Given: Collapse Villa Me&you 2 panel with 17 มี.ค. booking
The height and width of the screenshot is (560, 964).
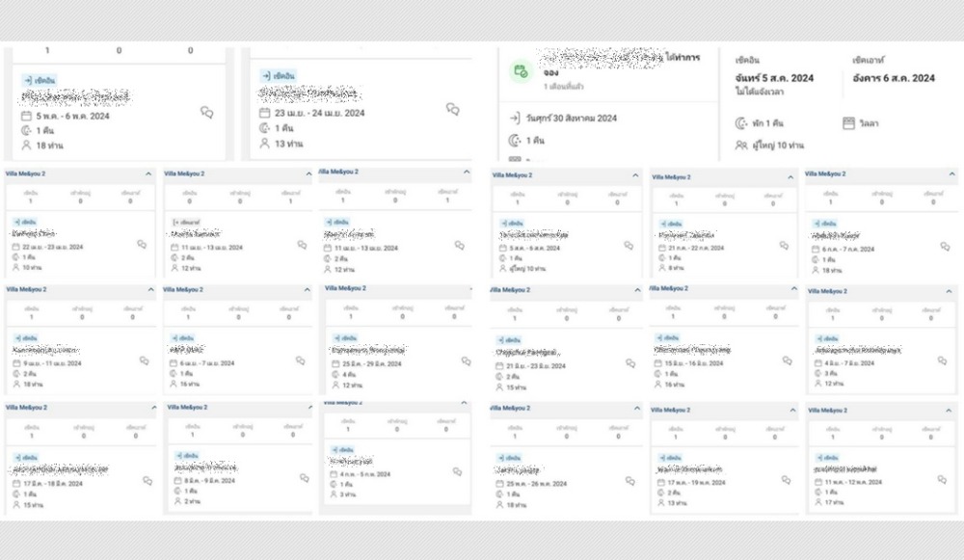Looking at the screenshot, I should coord(153,408).
